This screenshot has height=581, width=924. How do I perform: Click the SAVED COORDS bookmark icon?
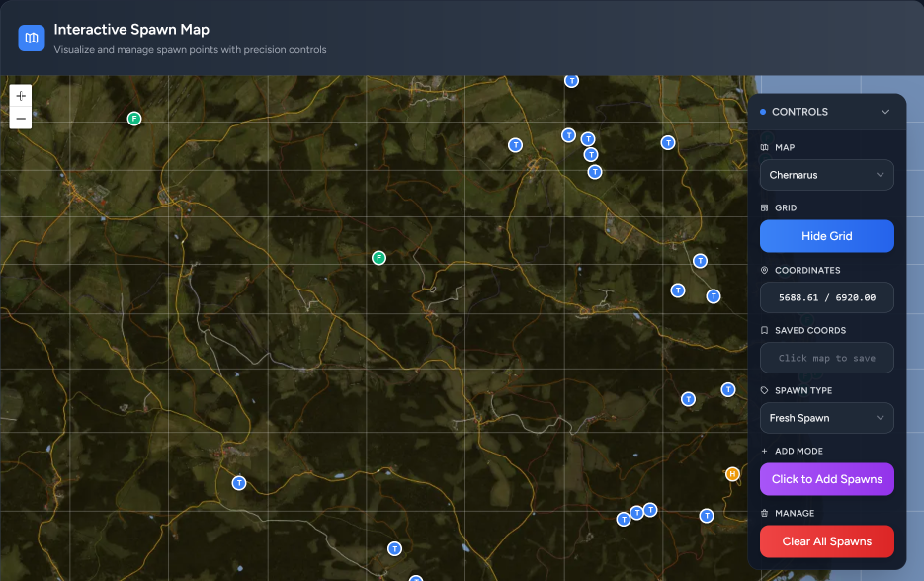(x=763, y=330)
